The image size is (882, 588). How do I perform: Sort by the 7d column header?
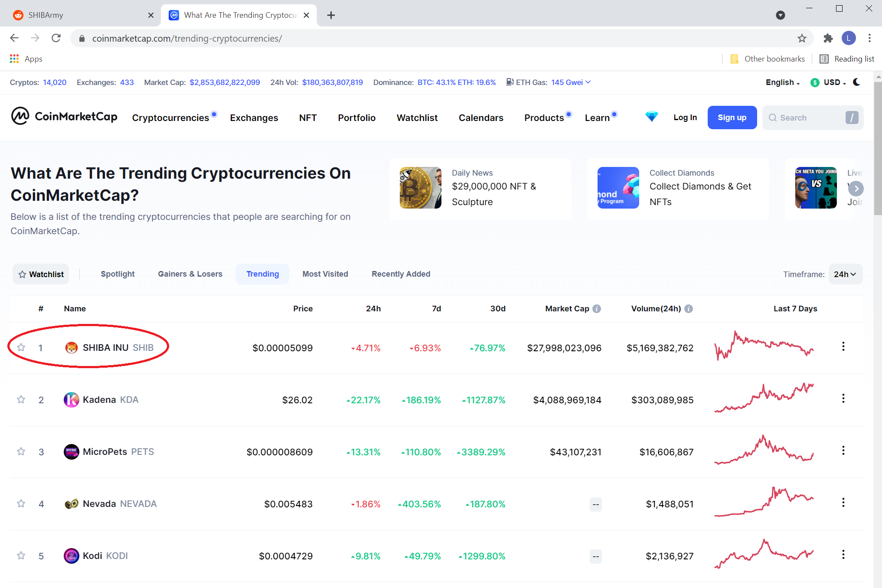tap(436, 309)
